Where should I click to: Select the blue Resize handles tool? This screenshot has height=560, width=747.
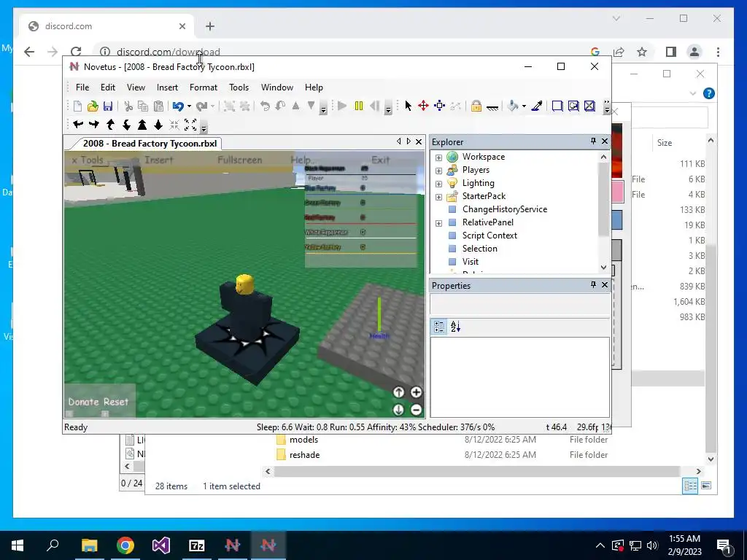tap(440, 106)
